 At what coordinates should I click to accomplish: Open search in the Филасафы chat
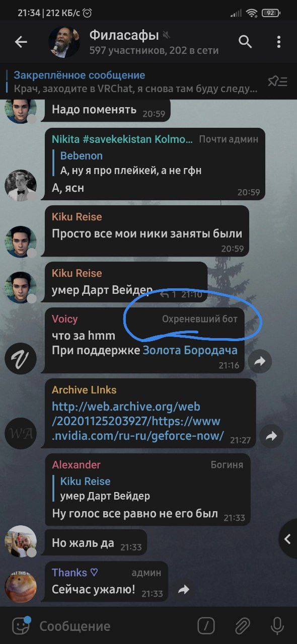(x=245, y=42)
